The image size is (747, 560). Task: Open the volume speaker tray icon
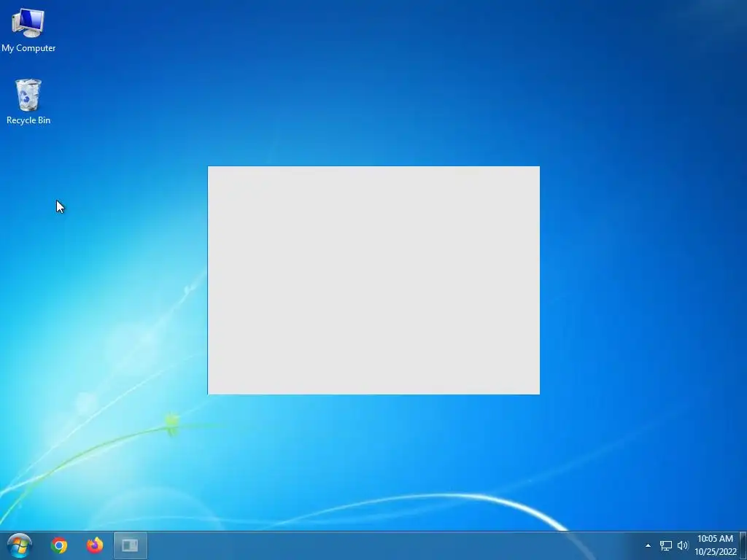[x=683, y=545]
